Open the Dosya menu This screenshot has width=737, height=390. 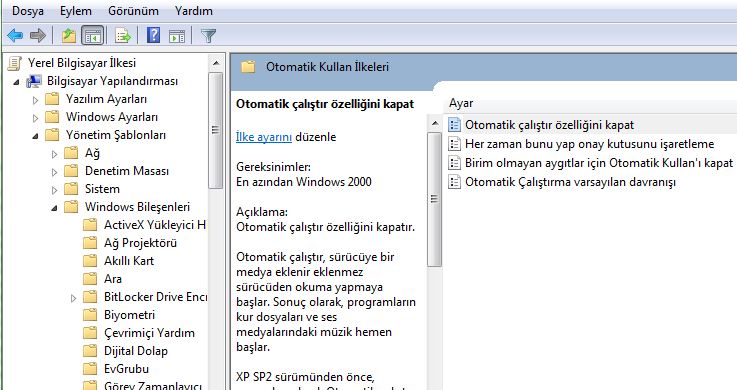click(x=28, y=11)
